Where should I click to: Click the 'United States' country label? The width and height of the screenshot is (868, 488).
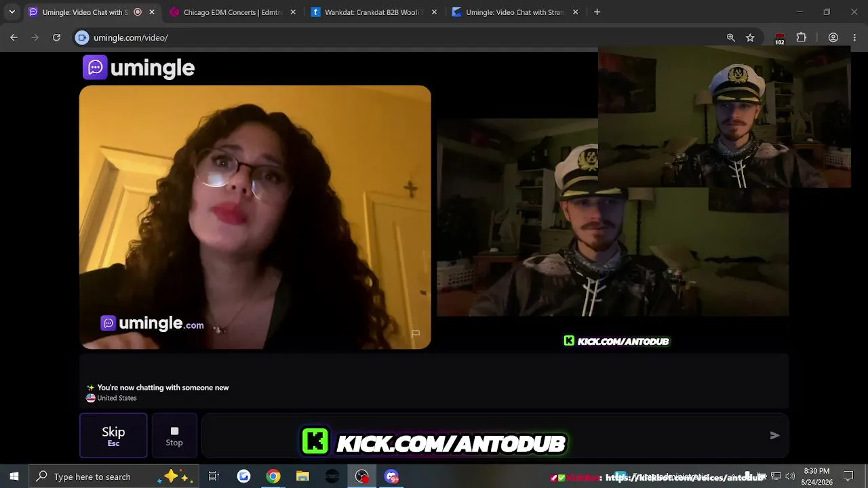click(x=117, y=398)
